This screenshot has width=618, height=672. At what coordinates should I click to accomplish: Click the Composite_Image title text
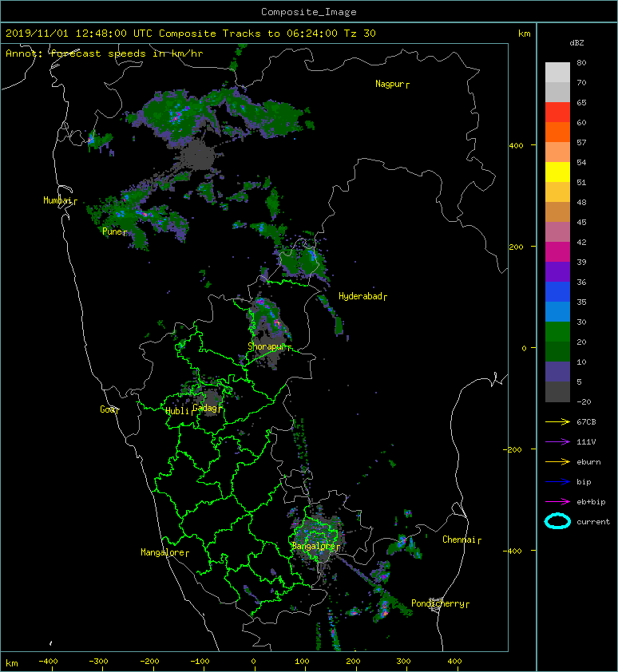(309, 12)
